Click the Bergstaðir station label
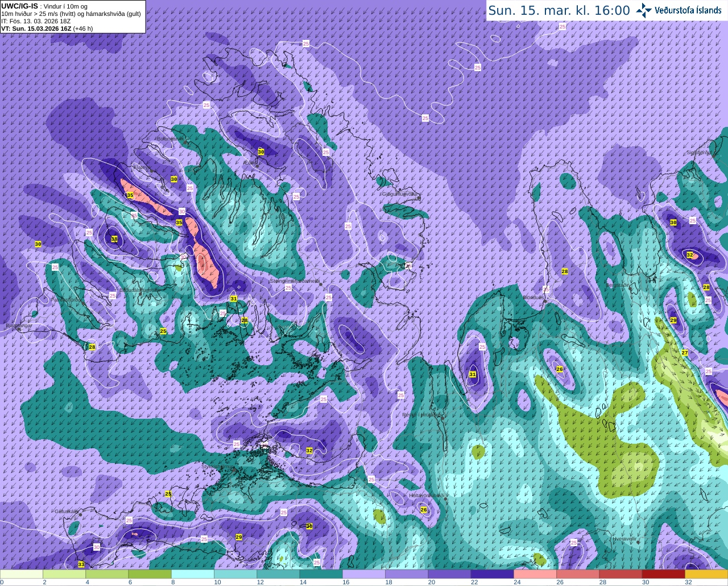 pyautogui.click(x=618, y=285)
